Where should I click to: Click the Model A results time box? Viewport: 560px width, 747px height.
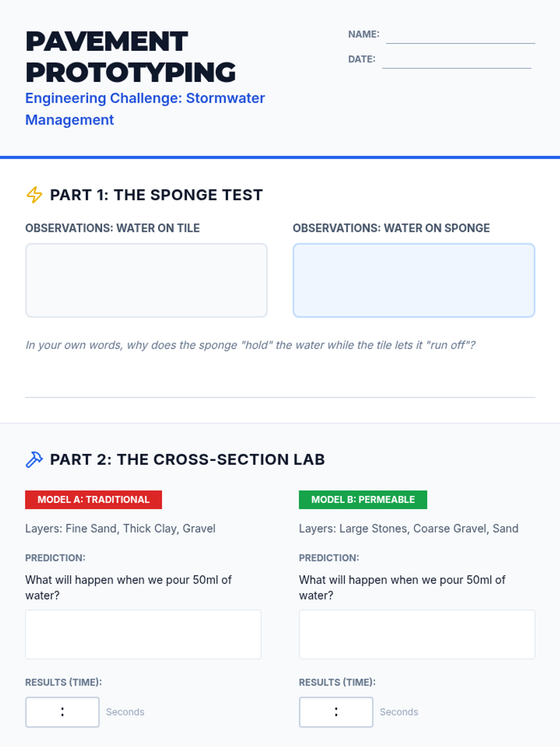click(62, 712)
